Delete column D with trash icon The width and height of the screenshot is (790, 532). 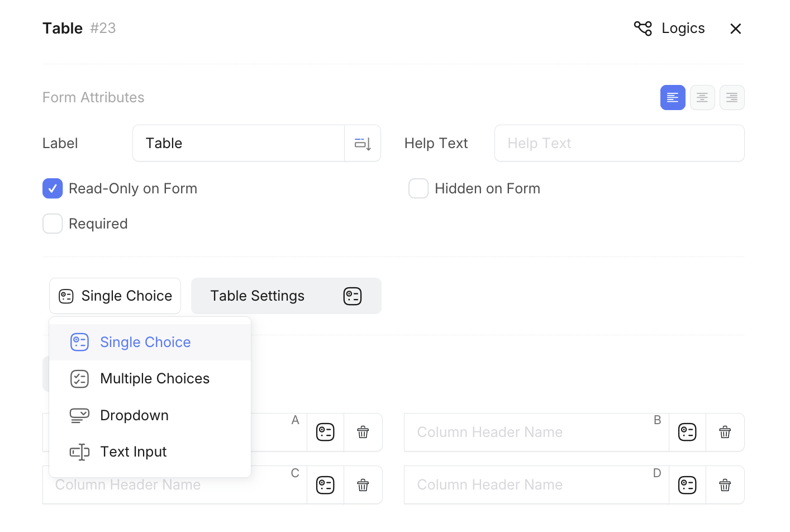(725, 485)
